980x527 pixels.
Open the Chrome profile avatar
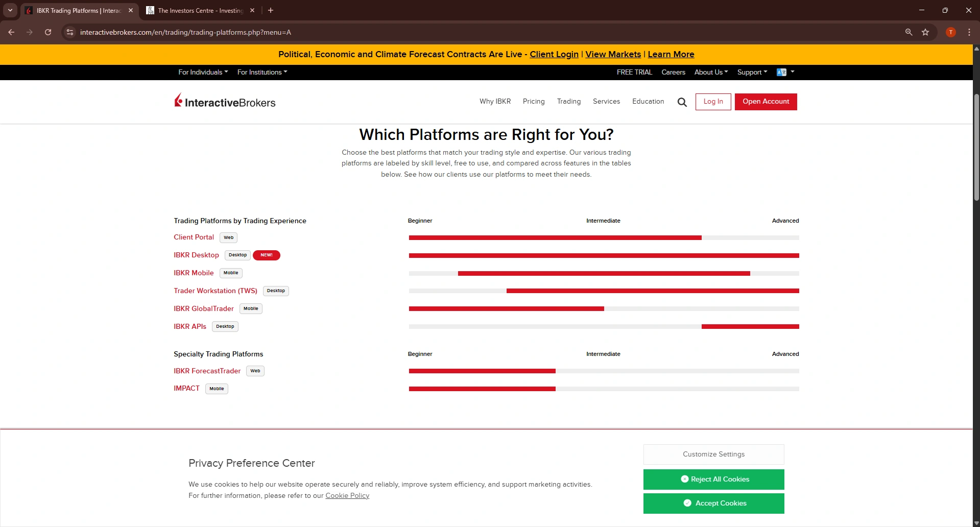click(x=950, y=32)
